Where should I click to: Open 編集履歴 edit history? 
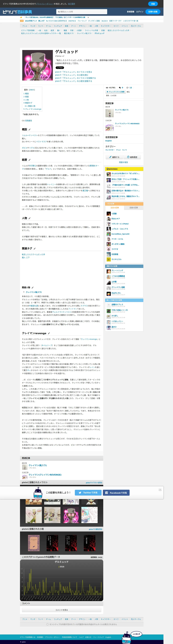[132, 157]
